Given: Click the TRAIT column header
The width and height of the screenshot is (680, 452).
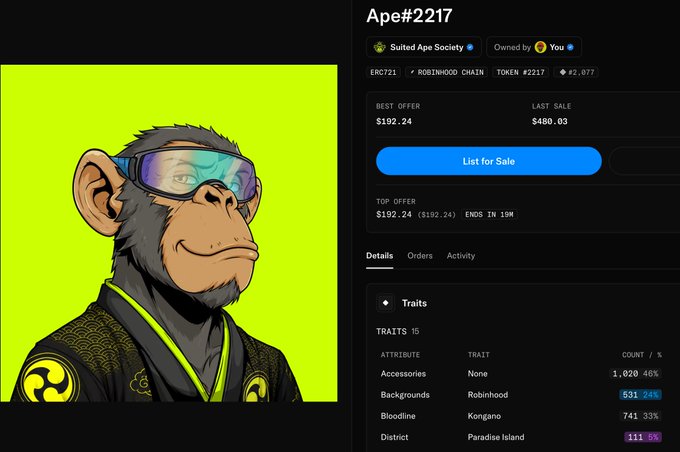Looking at the screenshot, I should pos(478,355).
